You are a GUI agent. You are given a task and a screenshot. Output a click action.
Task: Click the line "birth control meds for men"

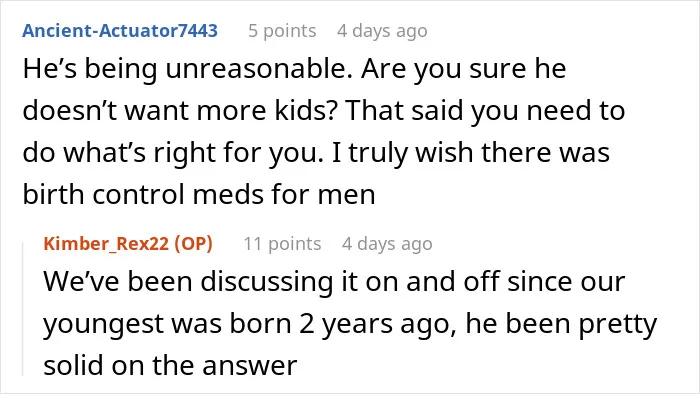click(199, 195)
